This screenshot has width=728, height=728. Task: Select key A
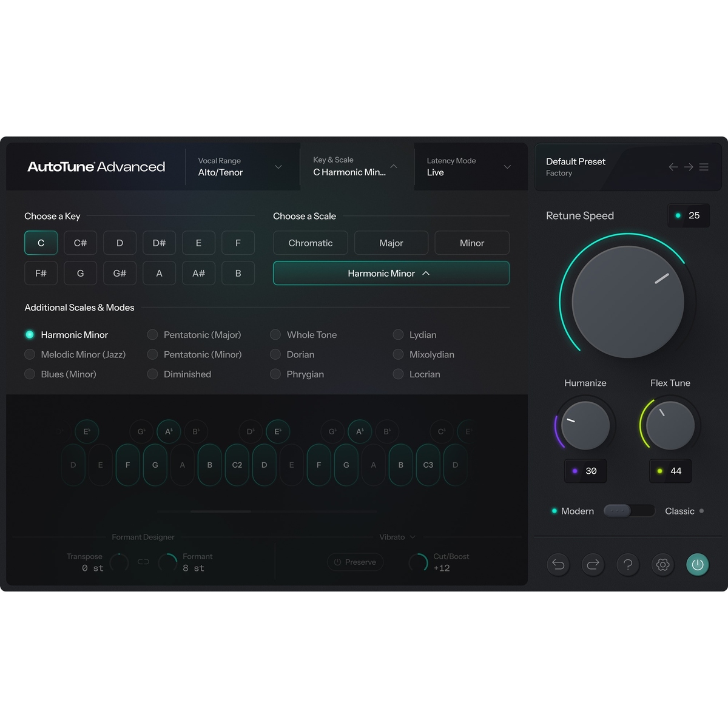point(159,273)
